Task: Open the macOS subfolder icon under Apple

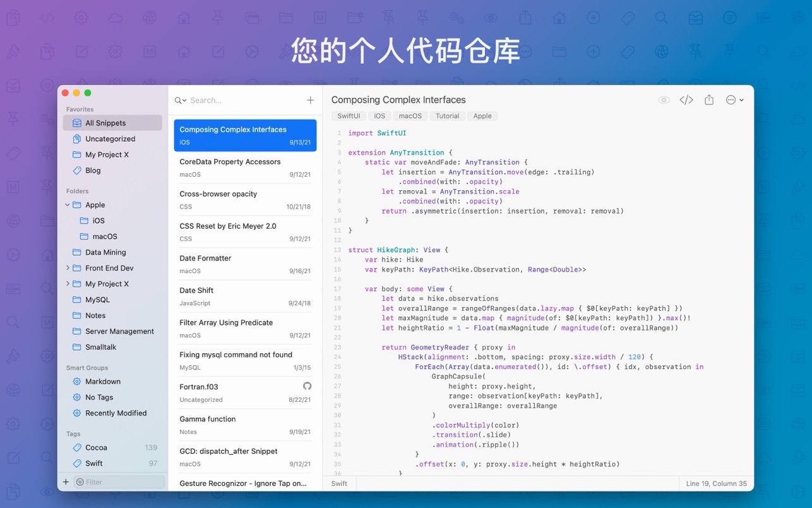Action: coord(84,236)
